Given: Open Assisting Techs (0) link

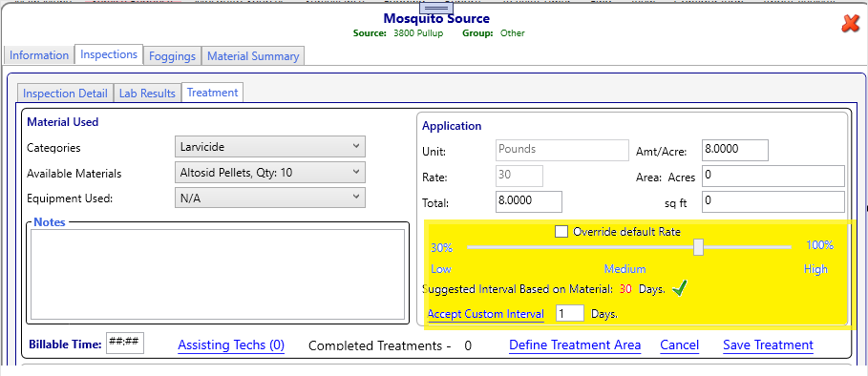Looking at the screenshot, I should click(231, 345).
